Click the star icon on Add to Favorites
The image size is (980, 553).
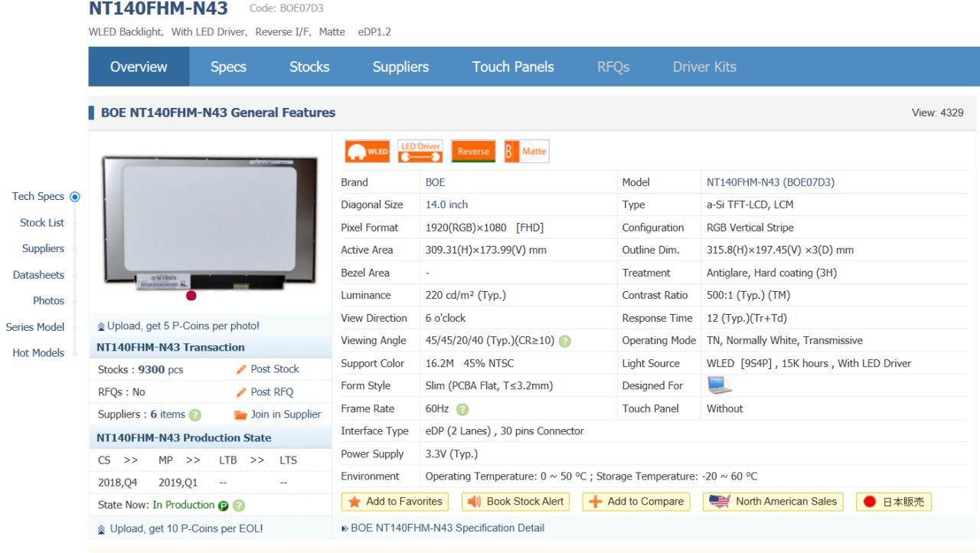(354, 502)
